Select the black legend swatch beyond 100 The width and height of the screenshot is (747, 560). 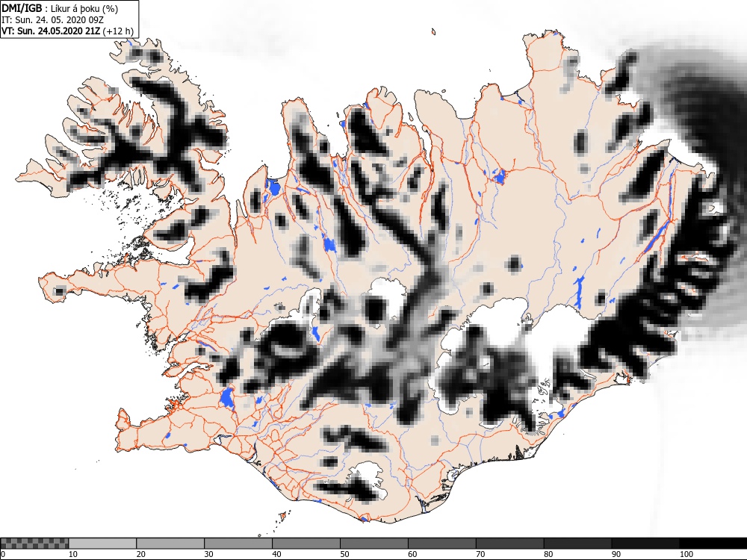coord(713,544)
